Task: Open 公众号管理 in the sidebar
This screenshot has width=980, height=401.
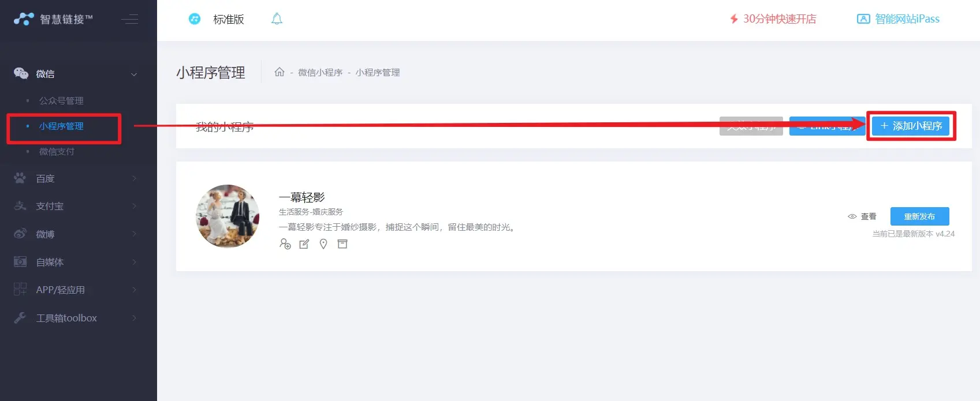Action: point(61,101)
